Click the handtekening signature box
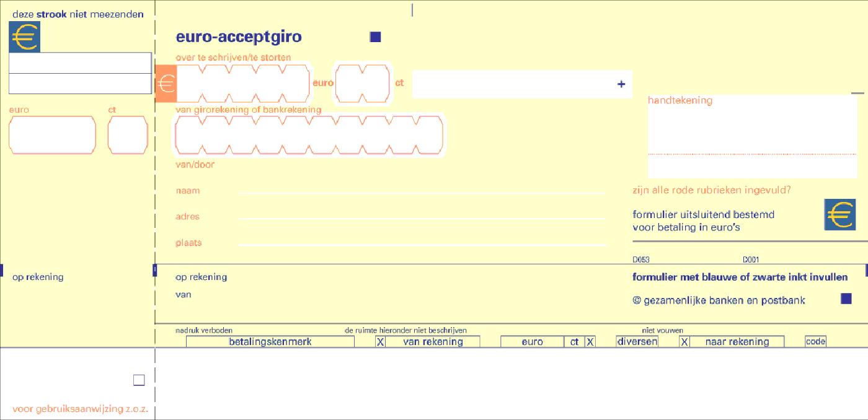 coord(752,136)
